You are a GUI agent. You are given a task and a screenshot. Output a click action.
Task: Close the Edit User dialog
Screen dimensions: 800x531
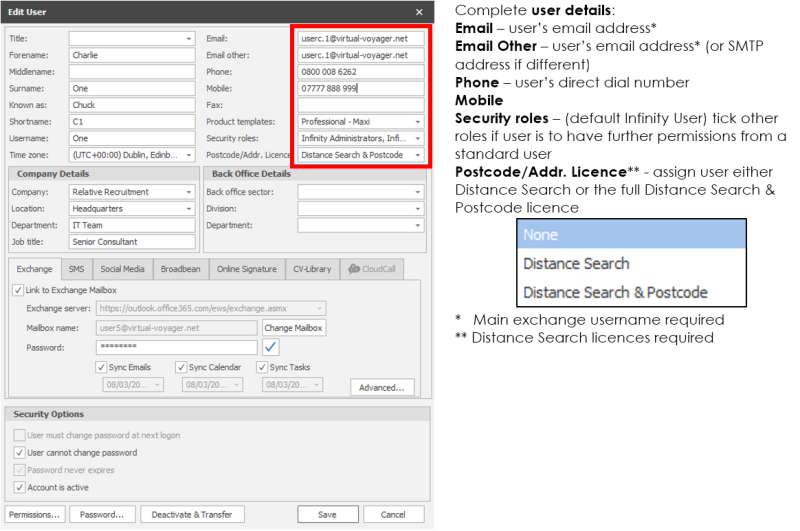[x=419, y=12]
